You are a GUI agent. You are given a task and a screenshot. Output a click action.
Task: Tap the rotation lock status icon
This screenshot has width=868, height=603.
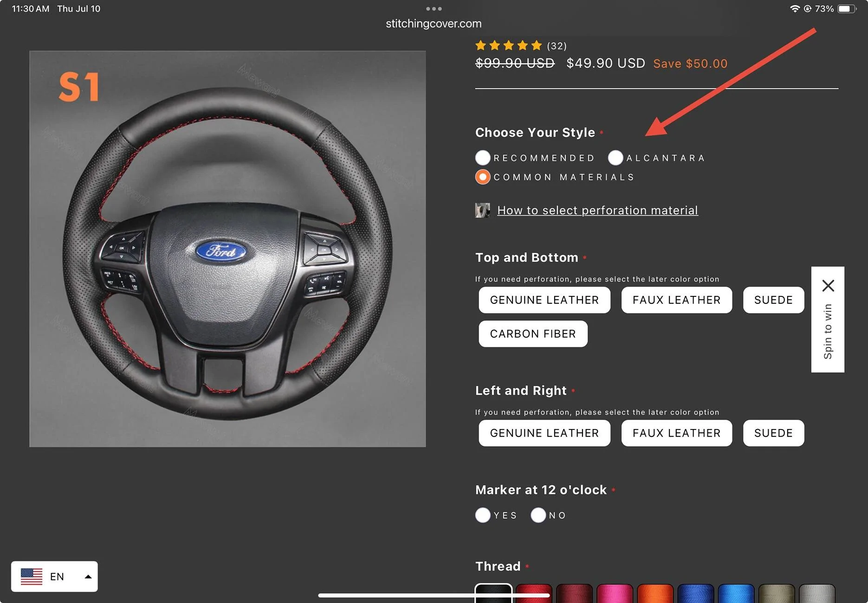808,8
